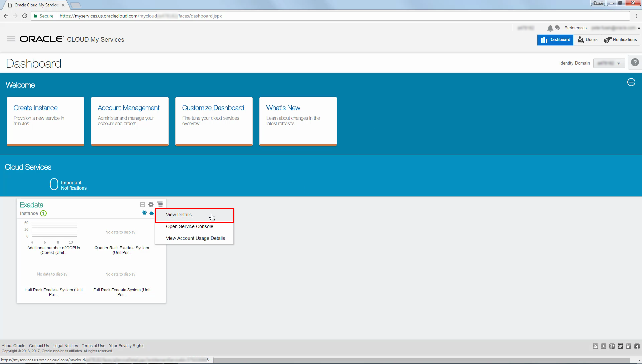Open the Facebook icon in footer
The width and height of the screenshot is (642, 364).
[x=637, y=346]
